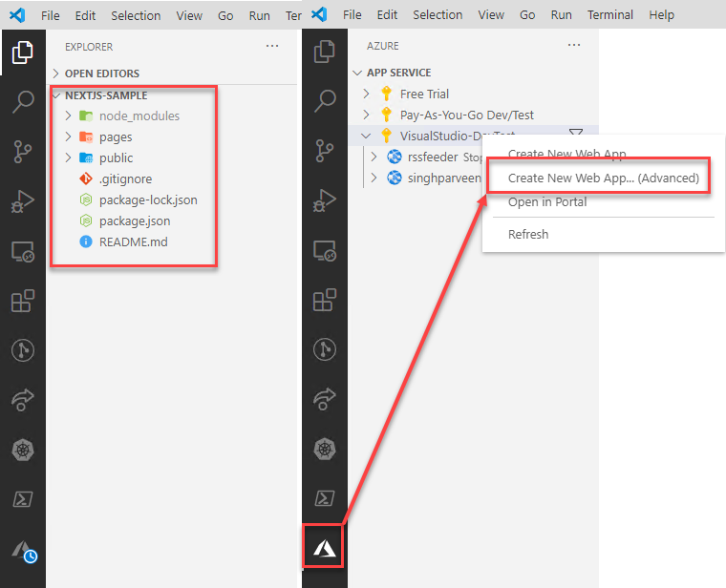The width and height of the screenshot is (726, 588).
Task: Open Selection menu in left window
Action: (x=136, y=15)
